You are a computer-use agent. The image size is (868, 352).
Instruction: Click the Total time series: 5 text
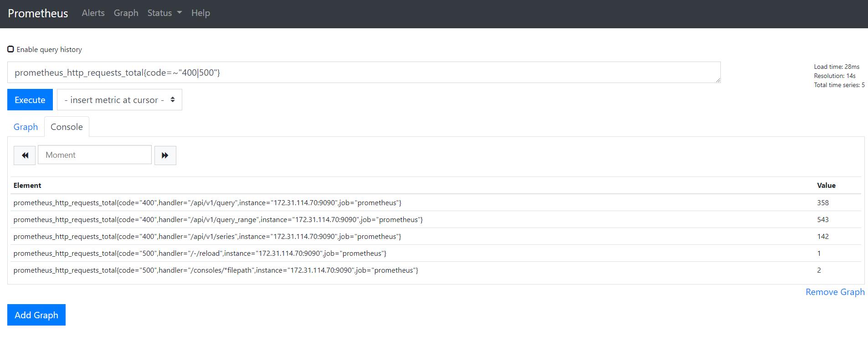pyautogui.click(x=839, y=85)
